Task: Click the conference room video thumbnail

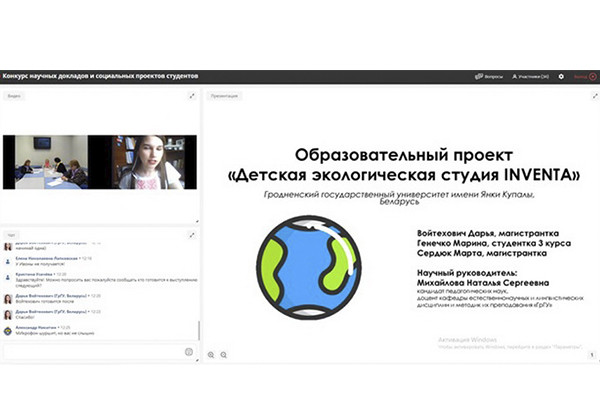Action: 51,161
